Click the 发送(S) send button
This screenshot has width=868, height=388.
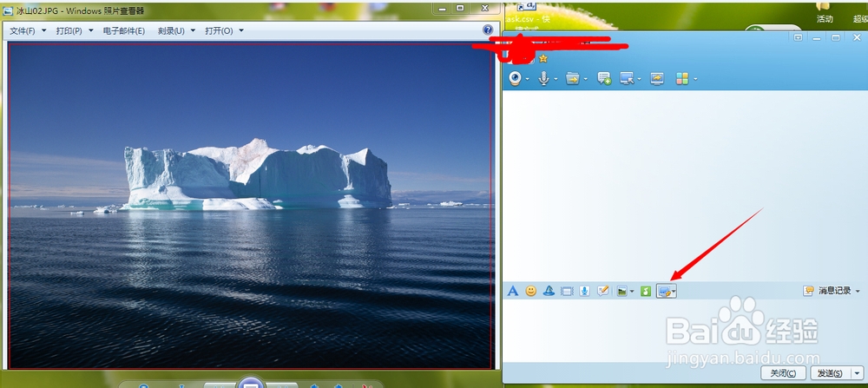pyautogui.click(x=831, y=373)
